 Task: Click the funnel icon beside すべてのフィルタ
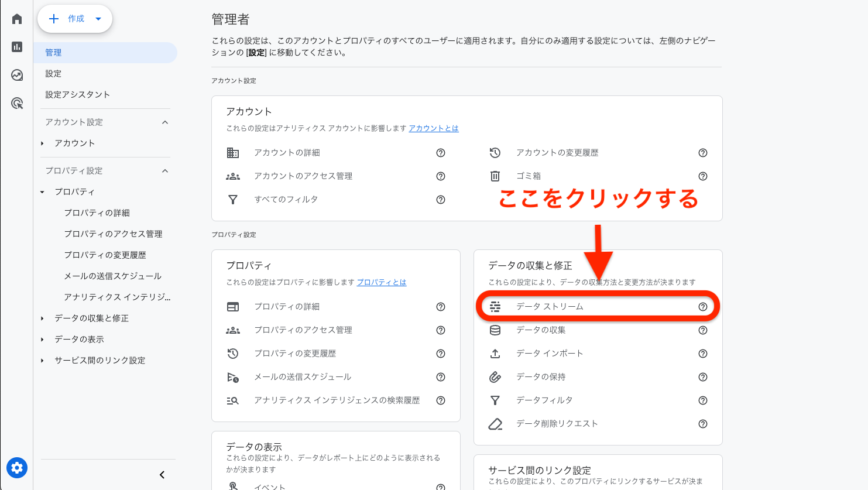tap(233, 200)
